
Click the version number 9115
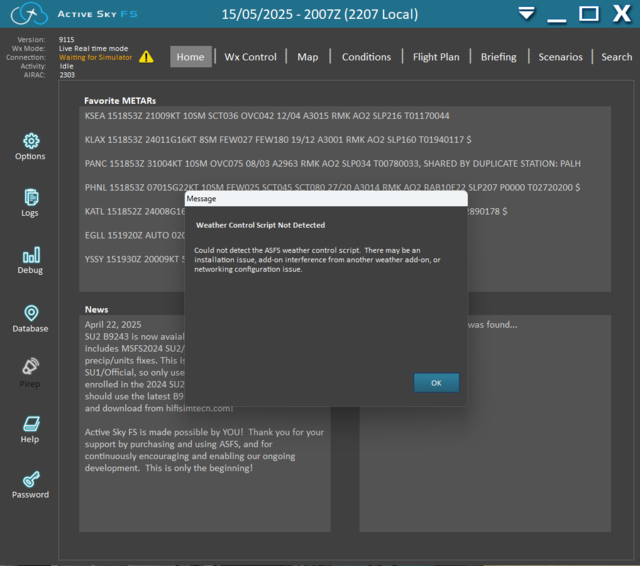click(x=67, y=40)
